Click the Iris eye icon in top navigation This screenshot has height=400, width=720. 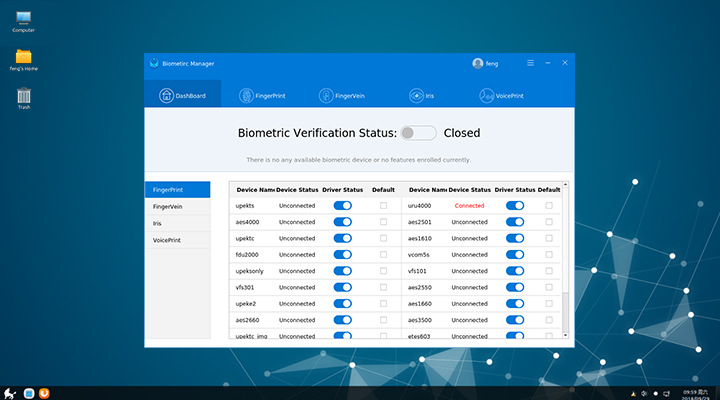415,96
